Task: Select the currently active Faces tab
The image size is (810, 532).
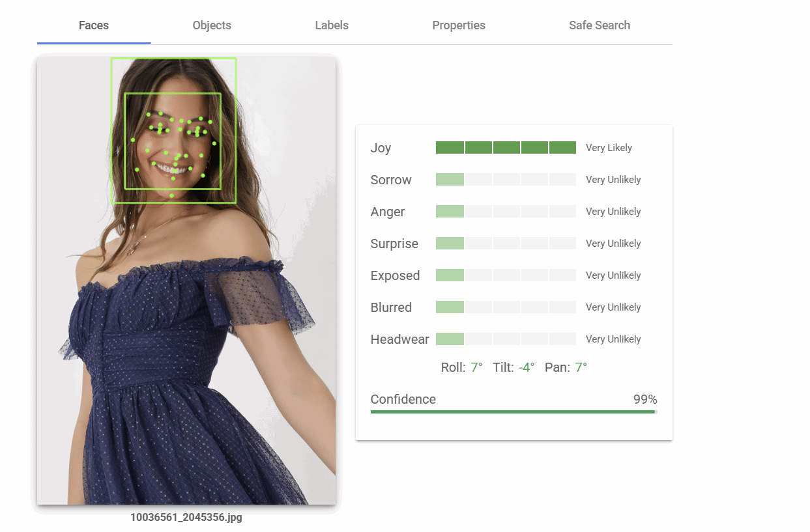Action: click(93, 25)
